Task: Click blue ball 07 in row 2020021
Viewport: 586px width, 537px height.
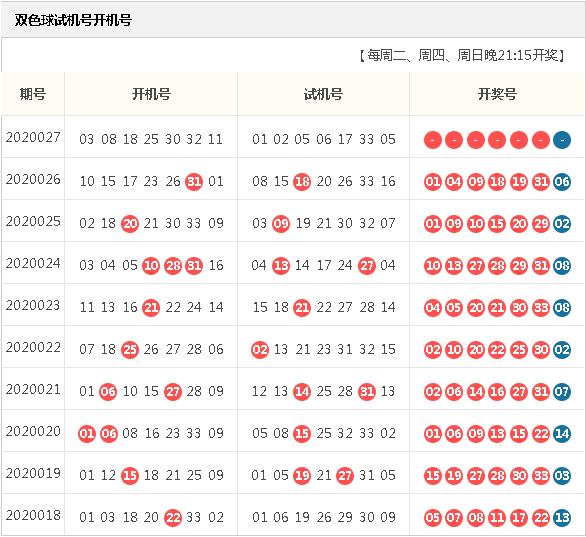Action: click(562, 392)
